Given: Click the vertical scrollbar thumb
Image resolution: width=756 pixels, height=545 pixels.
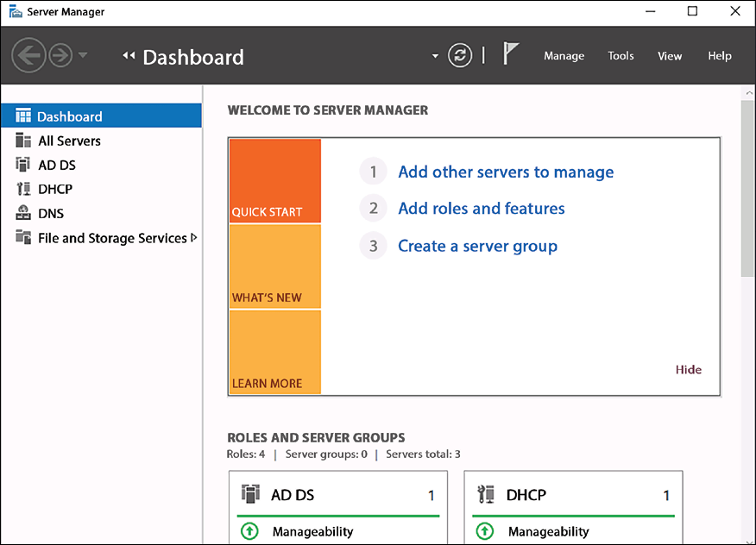Looking at the screenshot, I should (x=748, y=188).
